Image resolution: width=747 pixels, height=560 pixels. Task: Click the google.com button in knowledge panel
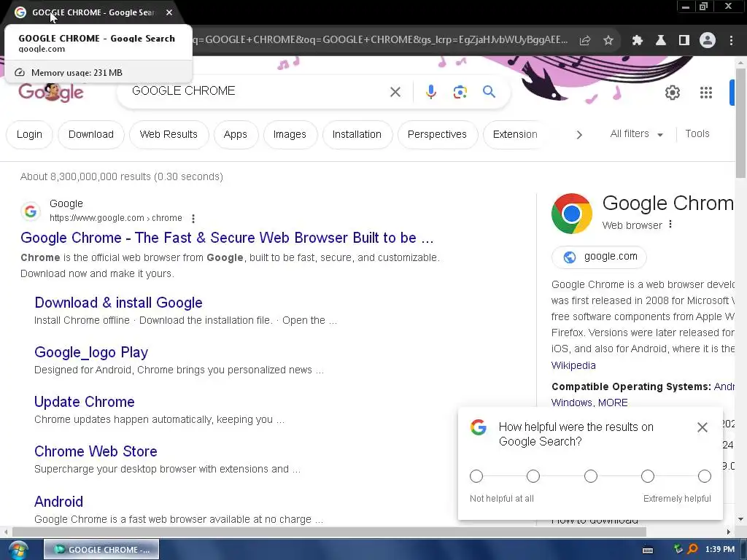[600, 257]
